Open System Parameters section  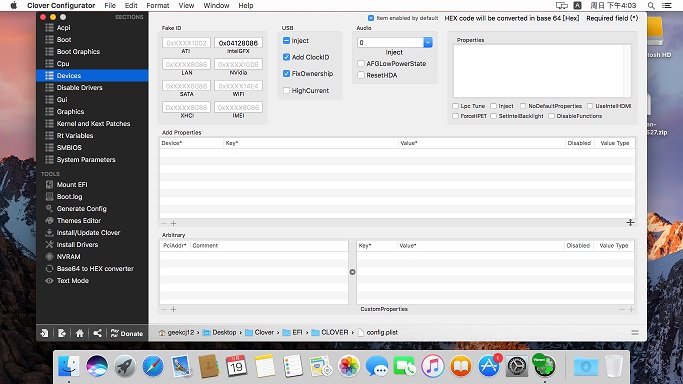click(86, 160)
